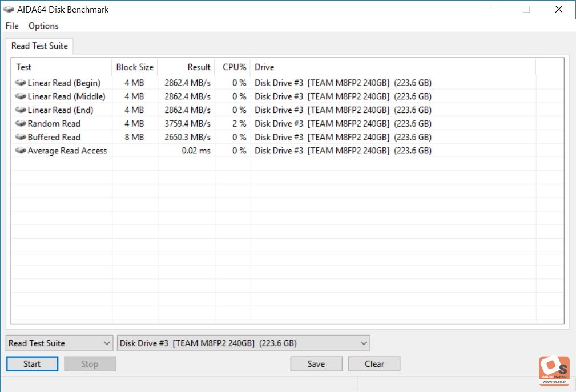This screenshot has width=576, height=392.
Task: Click the disk icon beside Linear Read (End)
Action: 21,110
